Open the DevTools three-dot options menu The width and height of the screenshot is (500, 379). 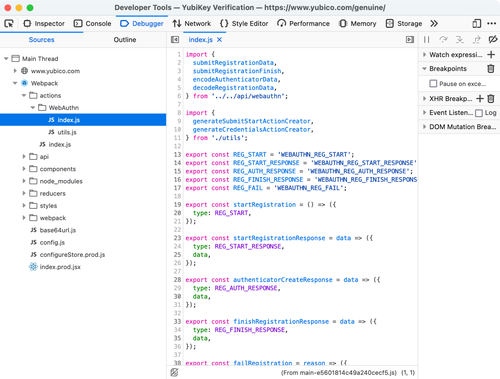(492, 24)
